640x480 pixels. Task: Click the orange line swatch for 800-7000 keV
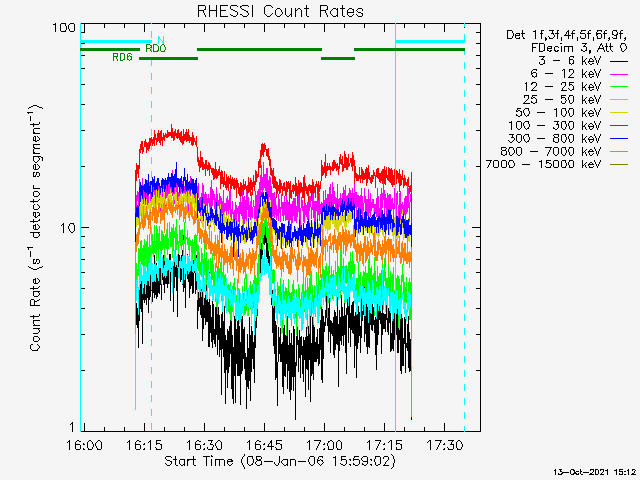[619, 152]
